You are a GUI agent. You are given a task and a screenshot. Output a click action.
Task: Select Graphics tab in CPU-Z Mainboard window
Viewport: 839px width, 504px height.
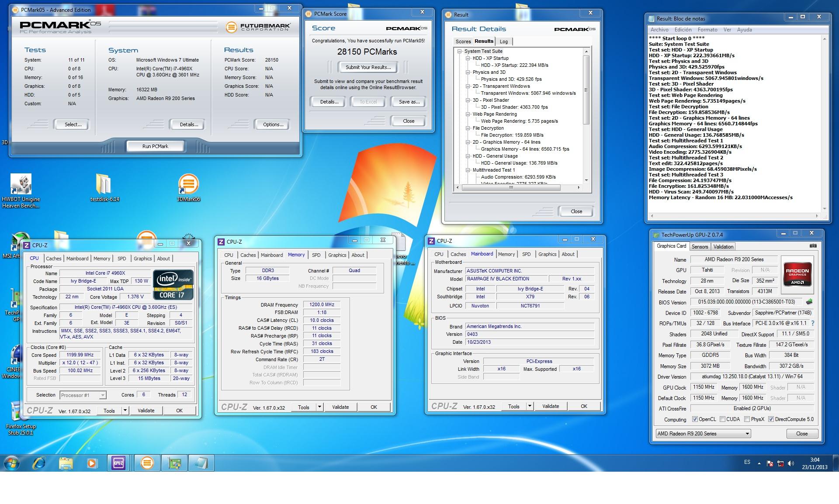point(547,254)
